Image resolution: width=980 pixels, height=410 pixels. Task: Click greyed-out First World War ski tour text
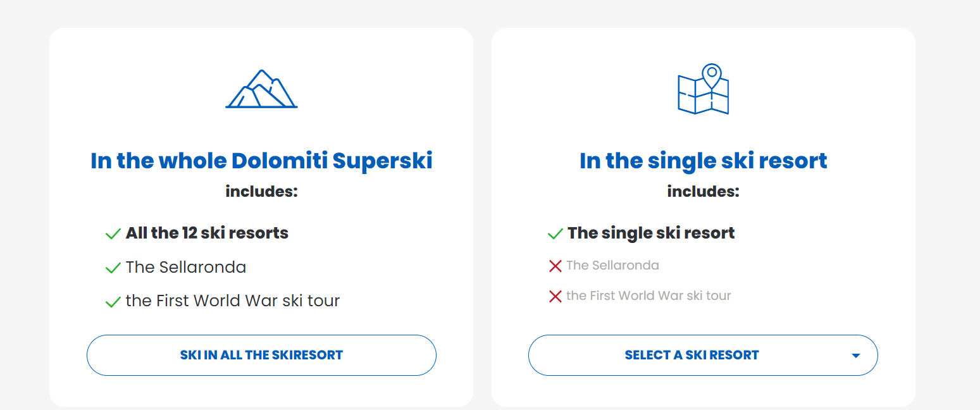tap(648, 295)
